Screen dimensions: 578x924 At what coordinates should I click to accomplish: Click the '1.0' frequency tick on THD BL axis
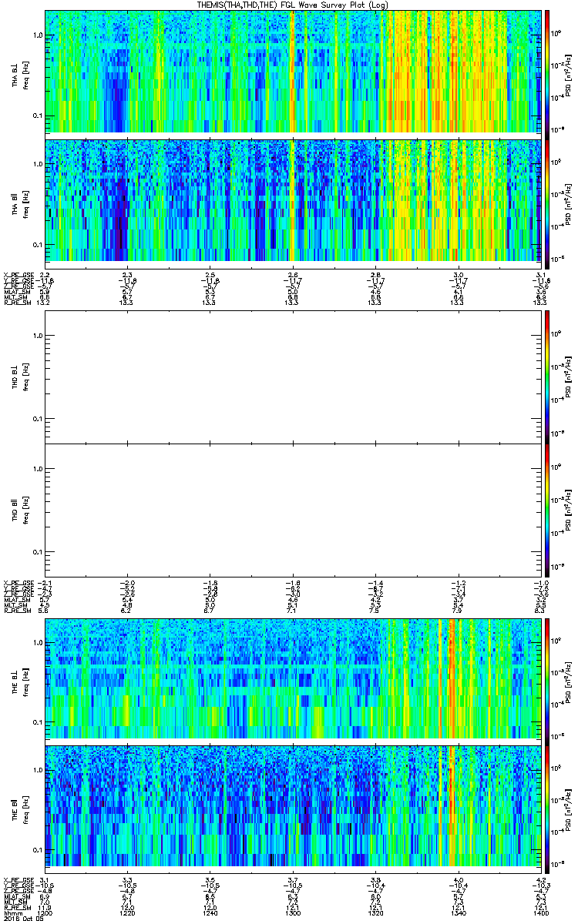click(38, 336)
